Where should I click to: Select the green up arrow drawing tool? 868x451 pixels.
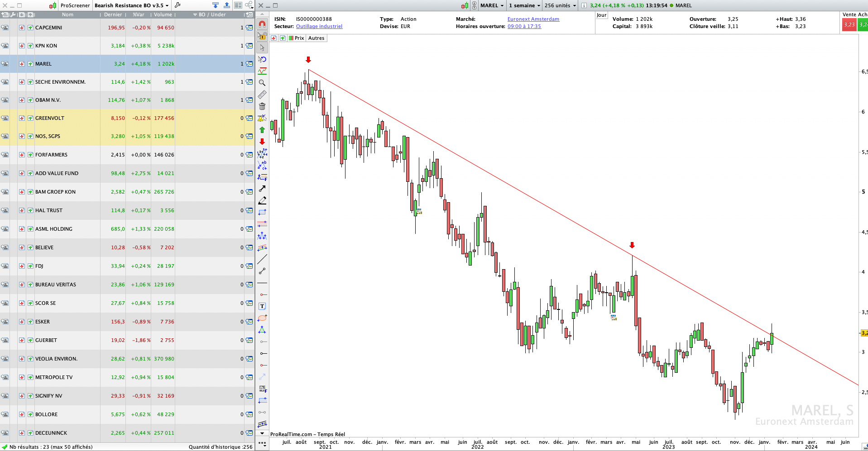click(262, 130)
